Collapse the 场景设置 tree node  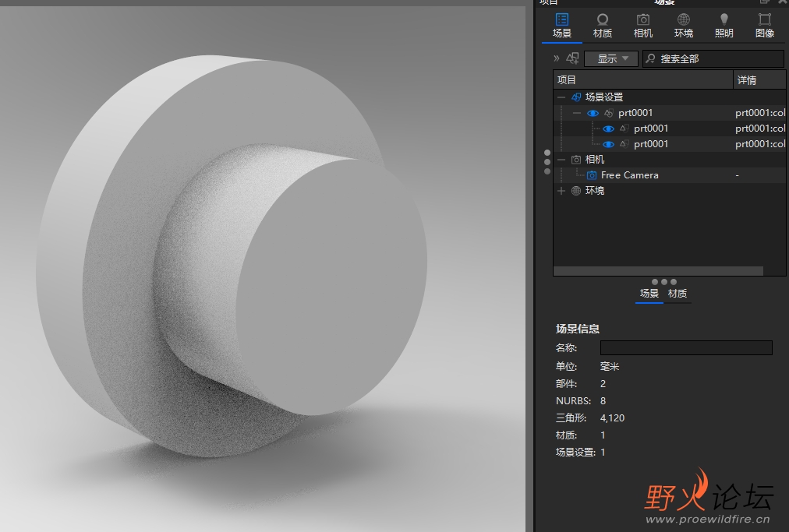(x=561, y=97)
